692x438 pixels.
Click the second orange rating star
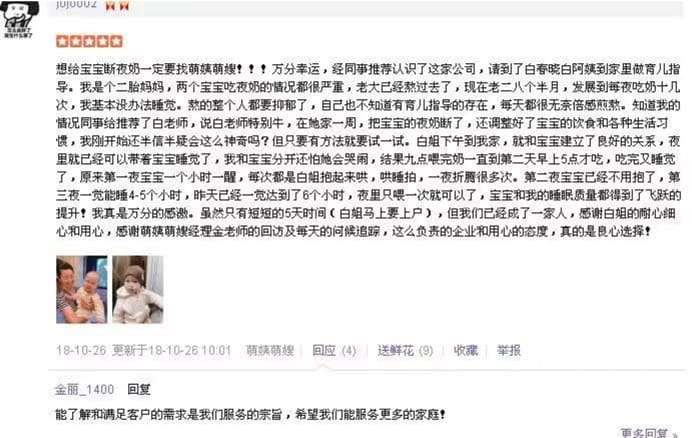tap(76, 41)
